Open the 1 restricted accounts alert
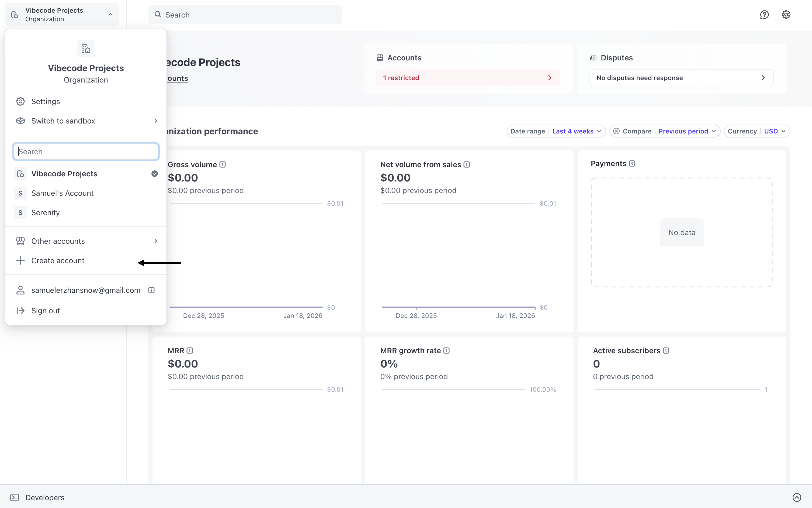The width and height of the screenshot is (812, 508). pos(468,78)
